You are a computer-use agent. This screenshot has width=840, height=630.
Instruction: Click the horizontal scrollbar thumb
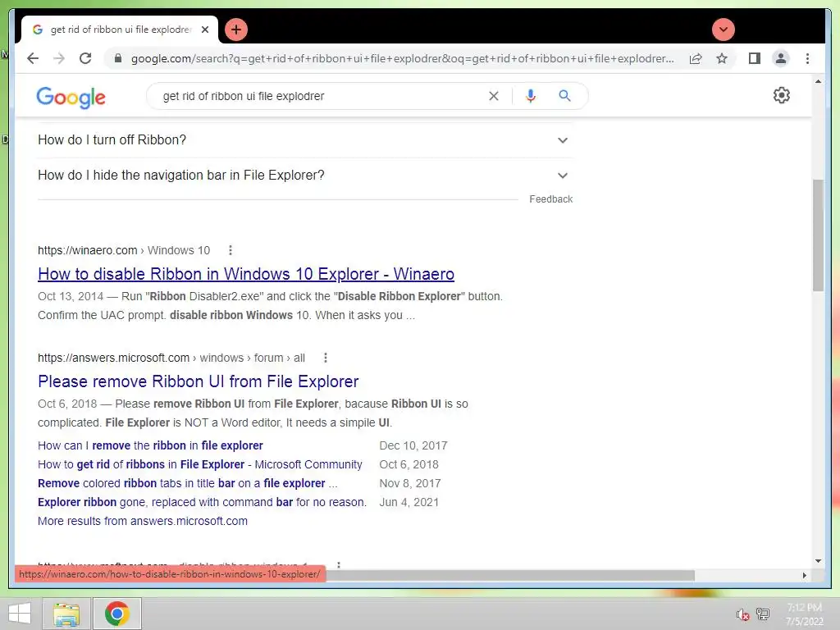[x=510, y=575]
